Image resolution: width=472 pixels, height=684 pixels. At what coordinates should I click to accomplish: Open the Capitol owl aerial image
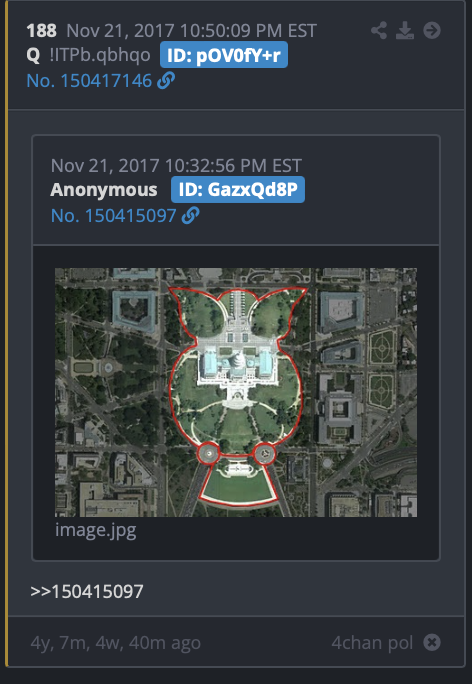click(236, 392)
